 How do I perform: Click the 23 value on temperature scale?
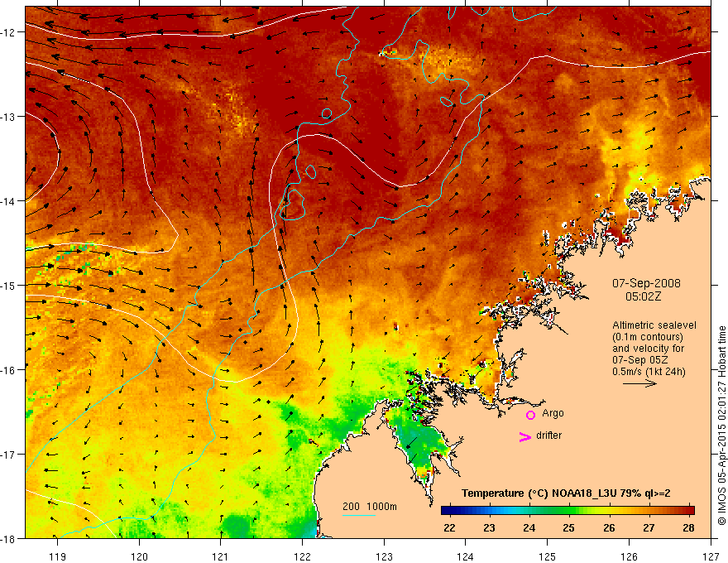[x=489, y=527]
